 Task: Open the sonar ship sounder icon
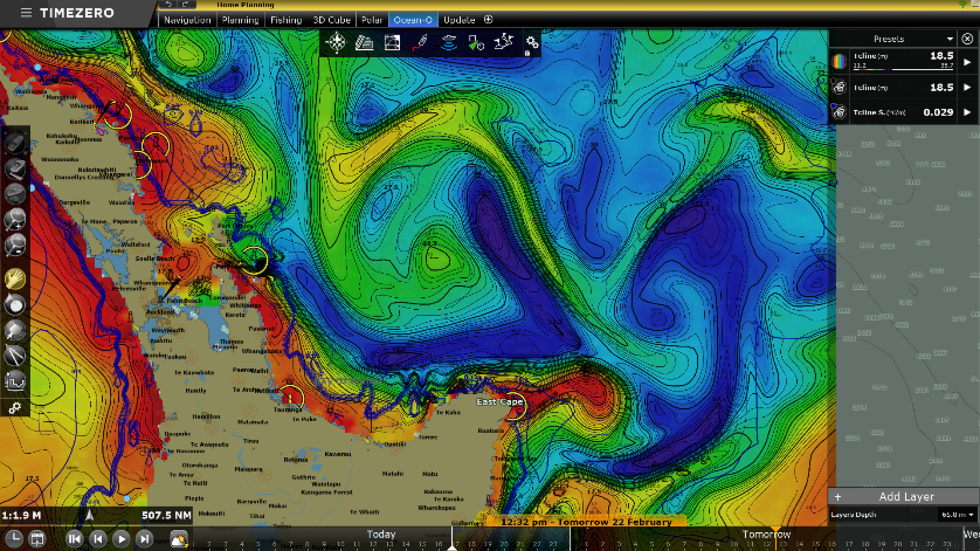(x=448, y=43)
